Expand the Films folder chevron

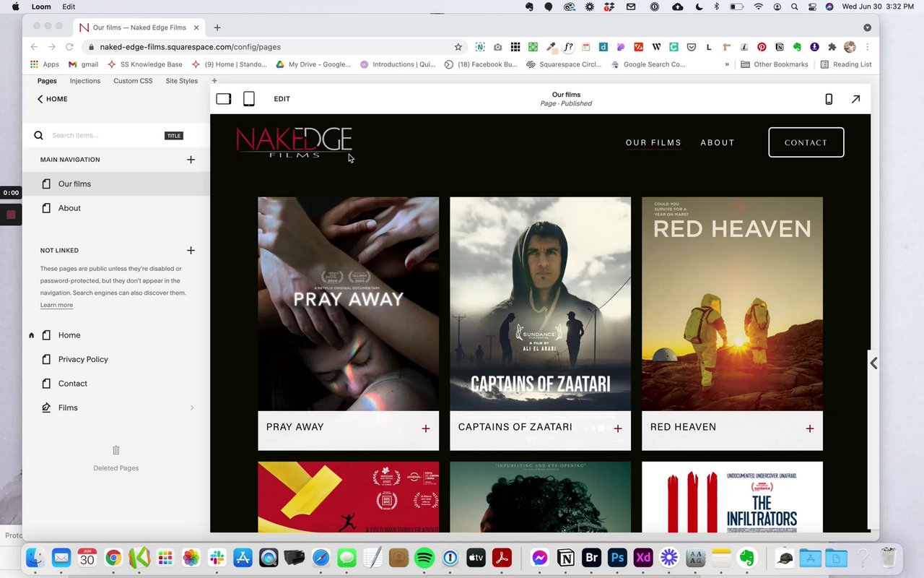point(191,408)
